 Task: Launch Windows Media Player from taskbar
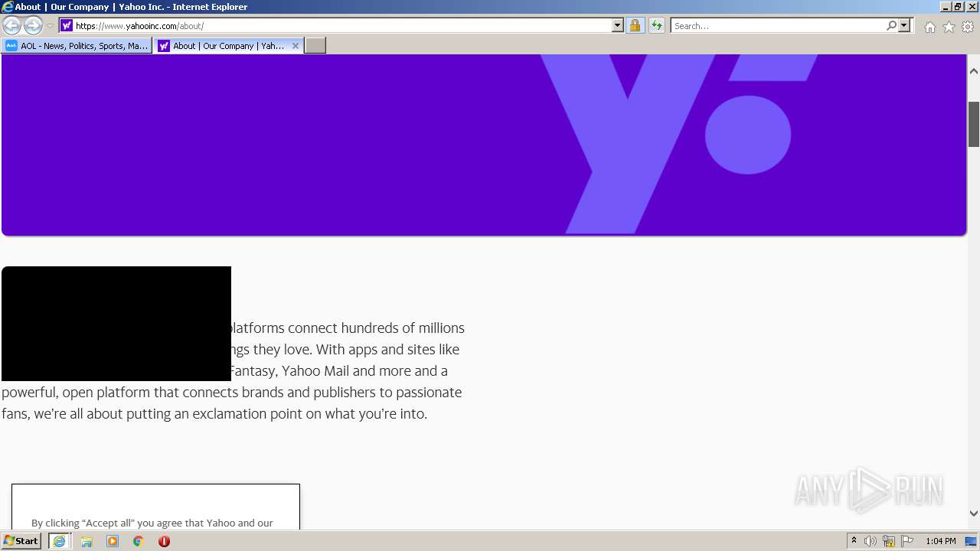tap(113, 541)
